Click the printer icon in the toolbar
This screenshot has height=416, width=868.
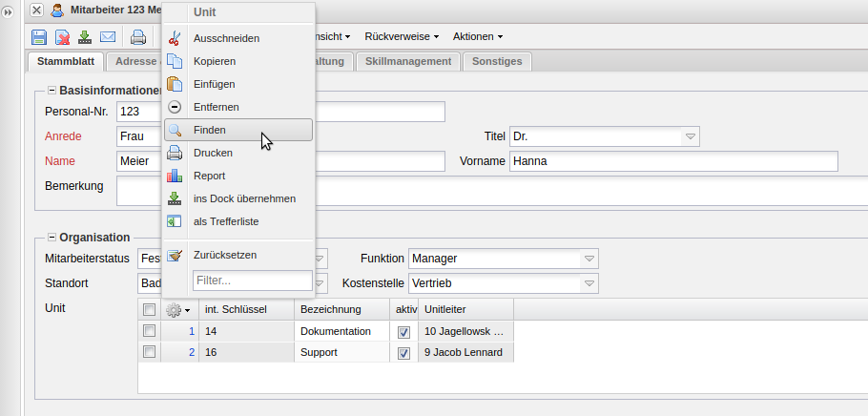(138, 37)
